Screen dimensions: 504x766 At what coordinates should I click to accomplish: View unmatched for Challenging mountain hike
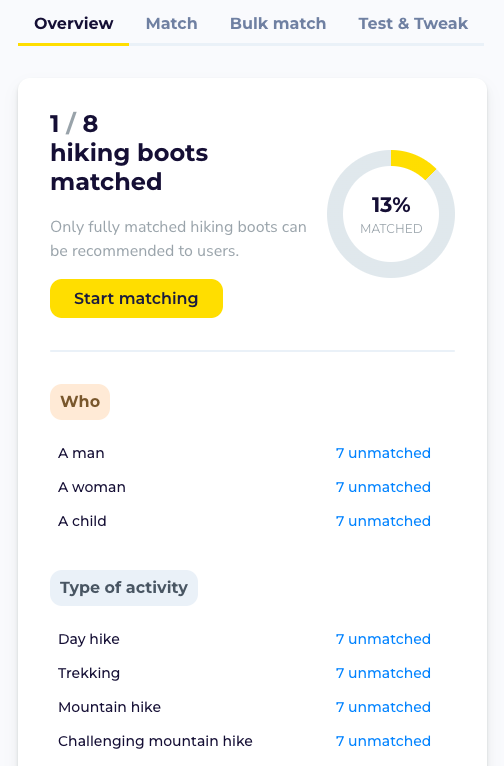[x=383, y=741]
